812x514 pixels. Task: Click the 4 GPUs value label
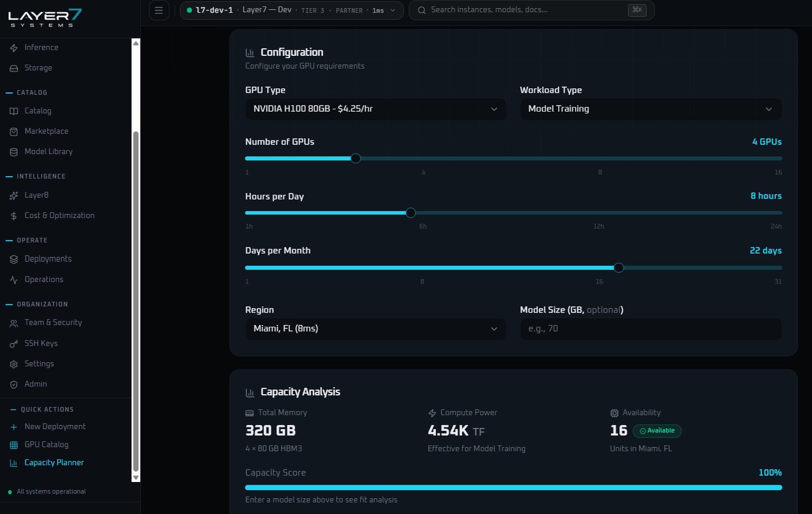coord(767,142)
